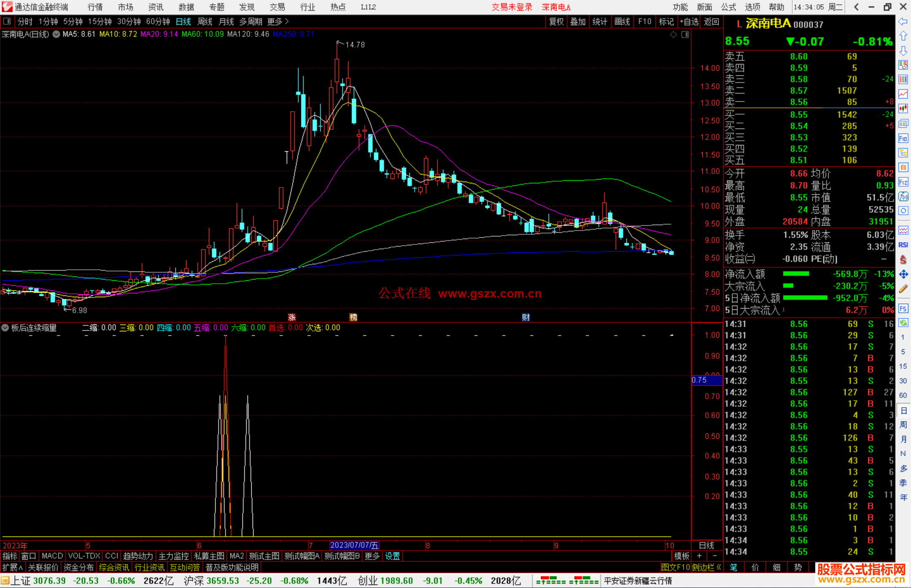
Task: Toggle the left panel button beside 分时
Action: click(7, 21)
